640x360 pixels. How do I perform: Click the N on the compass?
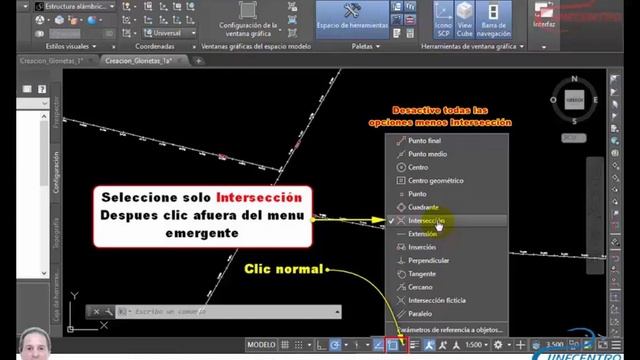coord(574,79)
